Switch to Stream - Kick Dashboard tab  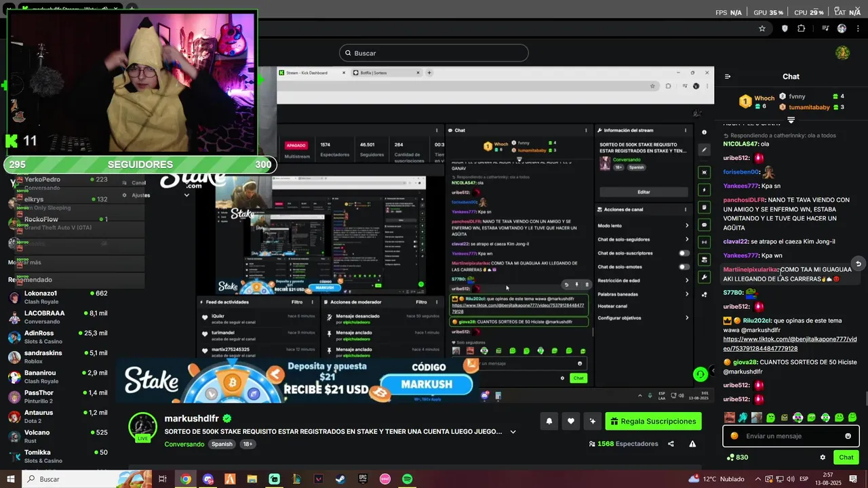click(311, 73)
